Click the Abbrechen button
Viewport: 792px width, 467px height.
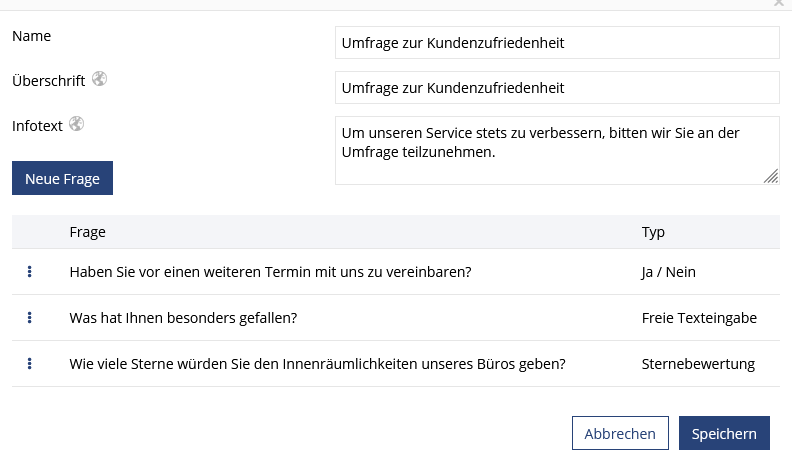(x=620, y=433)
